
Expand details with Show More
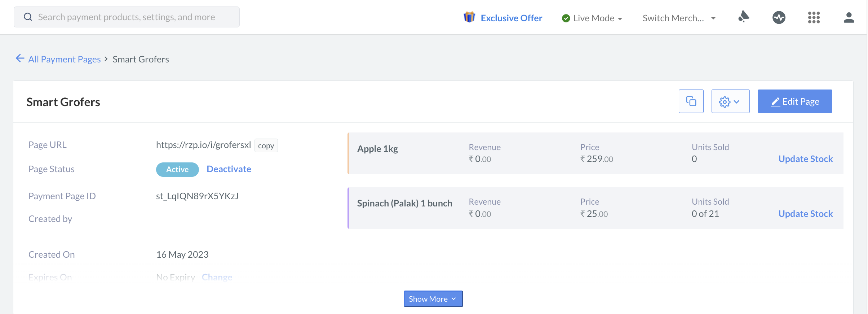click(x=433, y=299)
